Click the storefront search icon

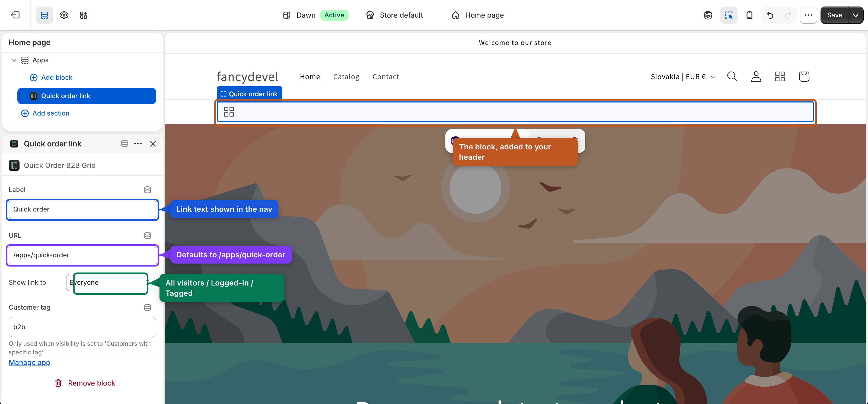click(732, 76)
